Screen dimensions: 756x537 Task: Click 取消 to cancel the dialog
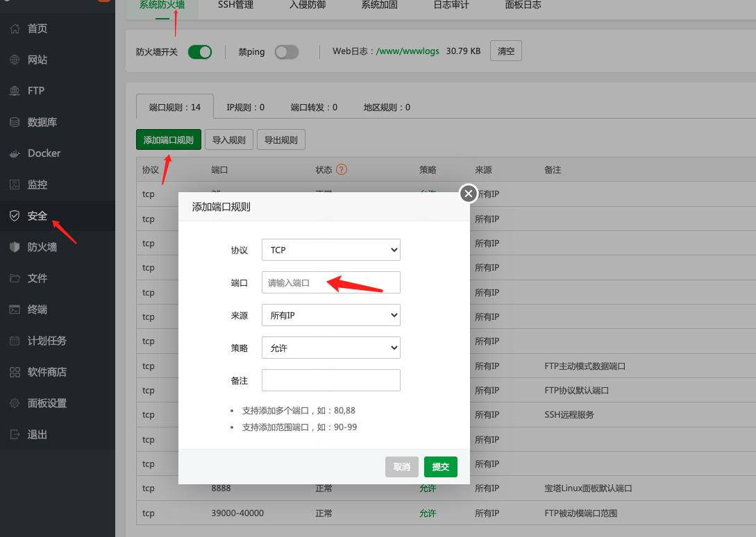[x=402, y=467]
